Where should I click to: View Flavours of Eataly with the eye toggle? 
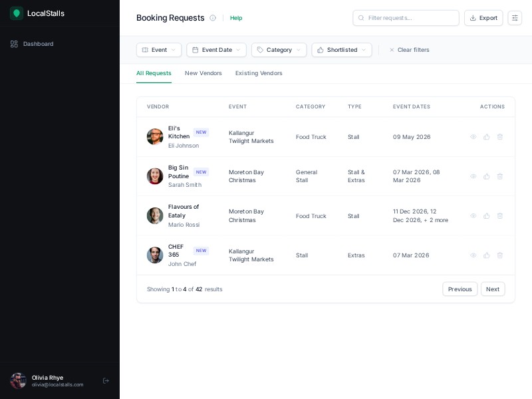click(x=473, y=215)
